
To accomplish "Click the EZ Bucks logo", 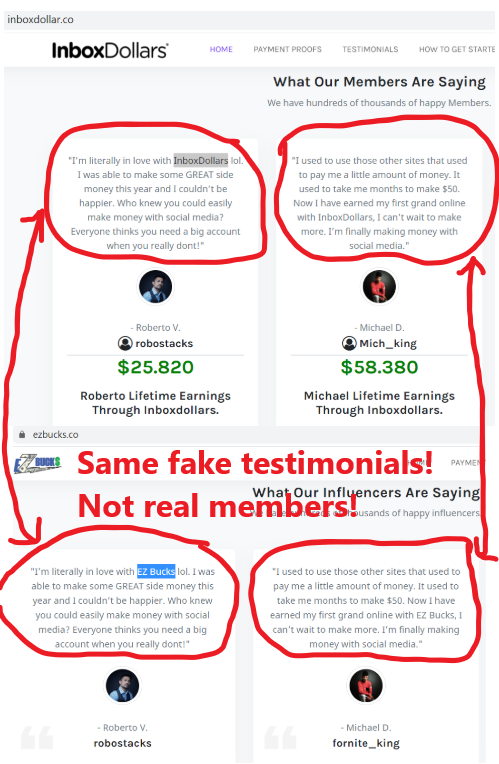I will coord(37,464).
